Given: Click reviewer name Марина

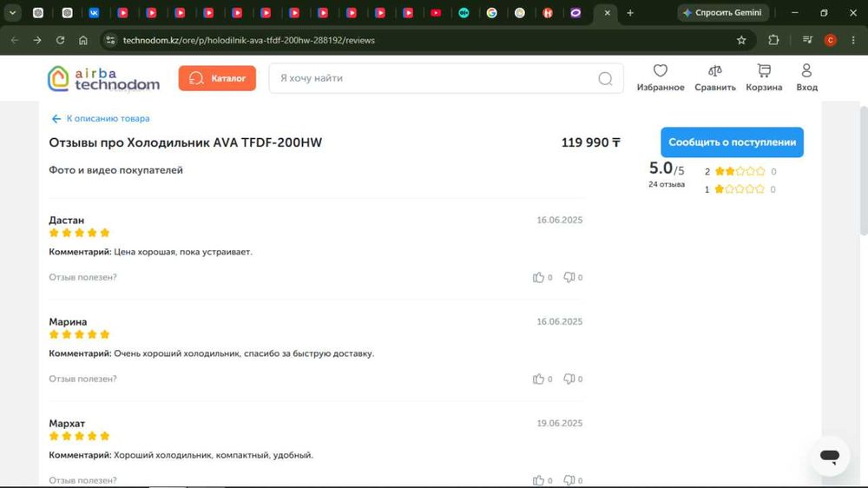Looking at the screenshot, I should (68, 322).
